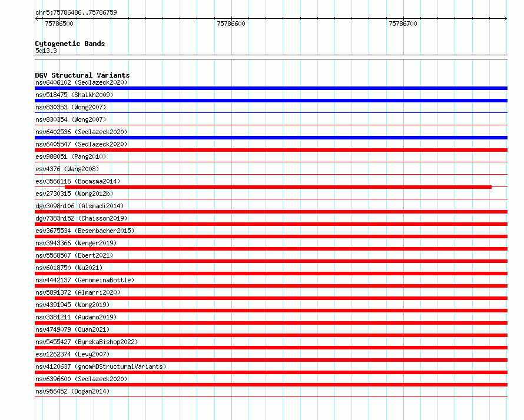Click esv3675534 (Besenbacher2015) label

click(x=85, y=231)
